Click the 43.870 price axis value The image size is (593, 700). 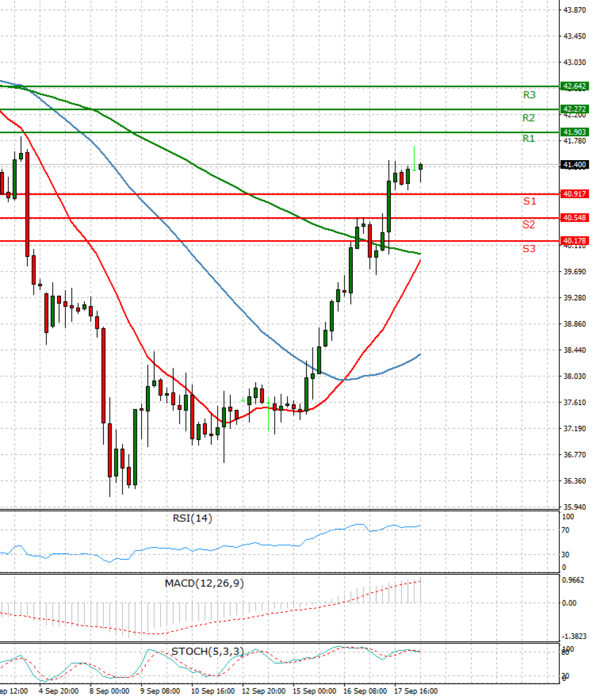(x=575, y=10)
